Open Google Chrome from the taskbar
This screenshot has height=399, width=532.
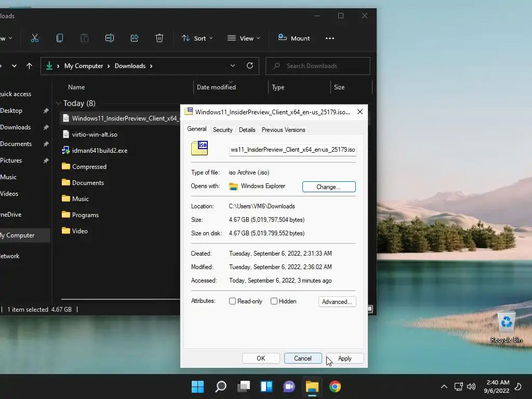[335, 387]
